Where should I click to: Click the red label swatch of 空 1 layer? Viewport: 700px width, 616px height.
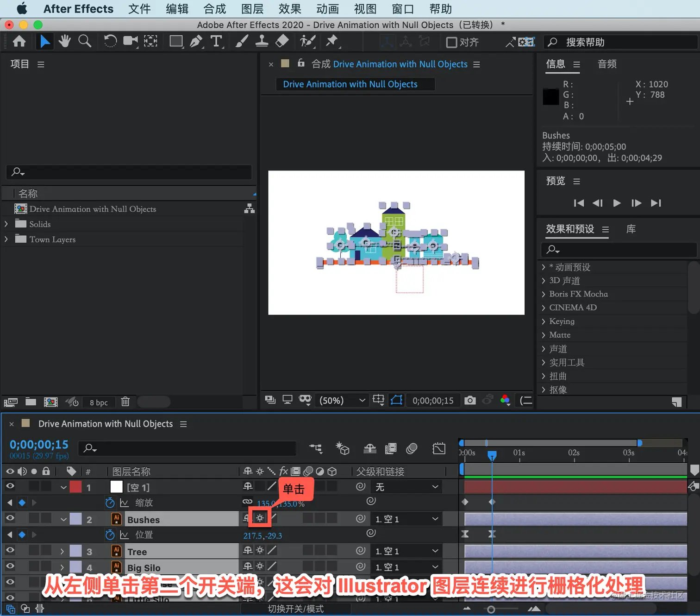pyautogui.click(x=75, y=487)
